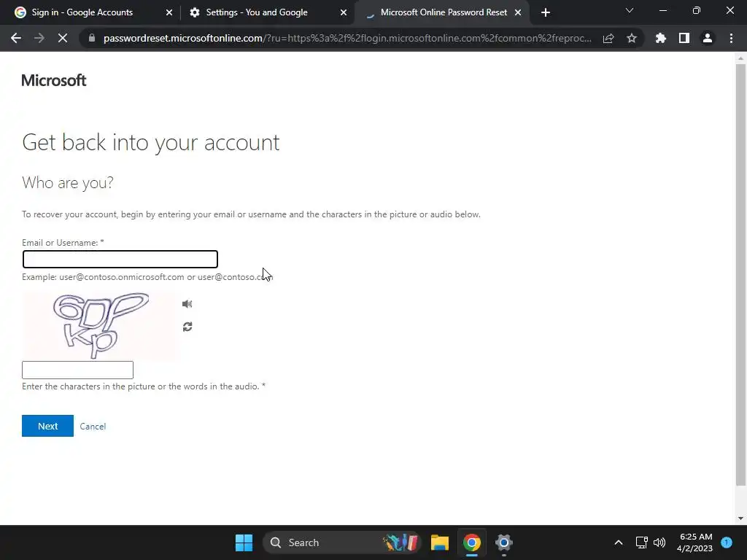Screen dimensions: 747x560
Task: Share this page via the share icon
Action: 608,38
